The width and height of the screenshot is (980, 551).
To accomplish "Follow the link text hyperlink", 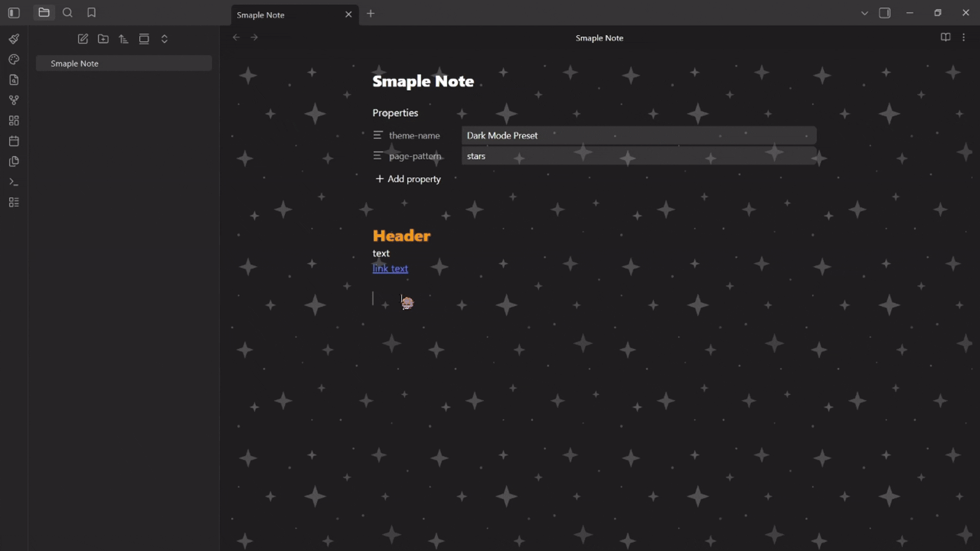I will (x=390, y=268).
